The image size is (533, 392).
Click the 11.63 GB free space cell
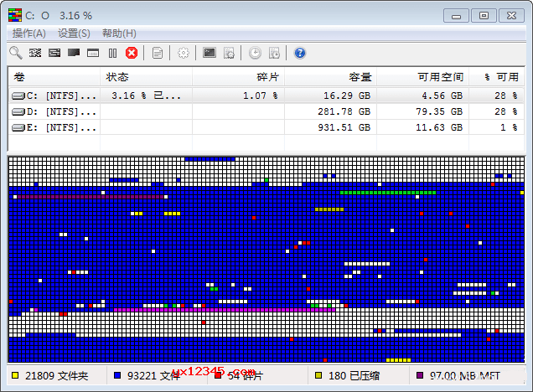(422, 127)
